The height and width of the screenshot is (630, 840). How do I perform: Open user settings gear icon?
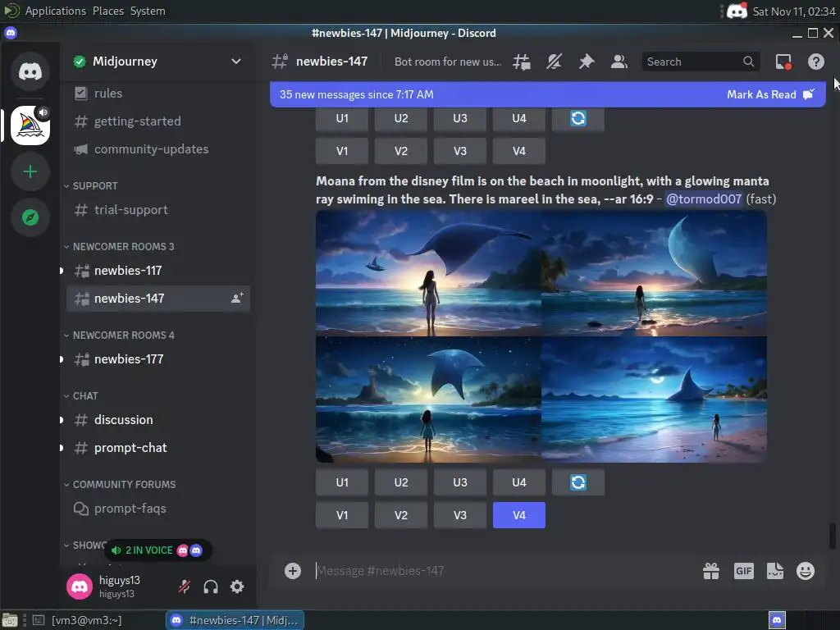(237, 587)
